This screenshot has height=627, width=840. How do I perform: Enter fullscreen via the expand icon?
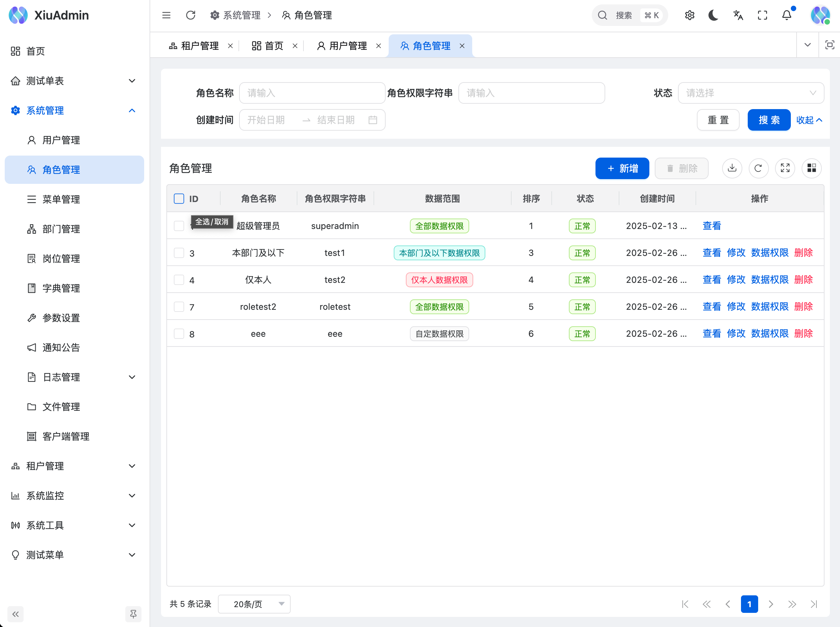click(x=762, y=15)
